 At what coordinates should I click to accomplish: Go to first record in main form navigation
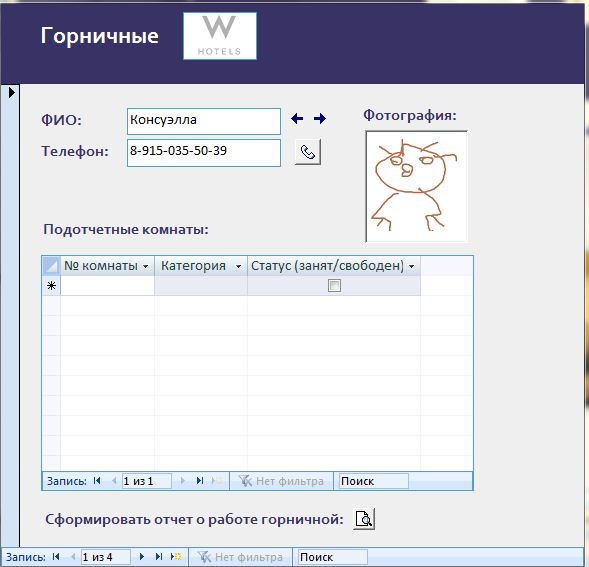coord(56,556)
